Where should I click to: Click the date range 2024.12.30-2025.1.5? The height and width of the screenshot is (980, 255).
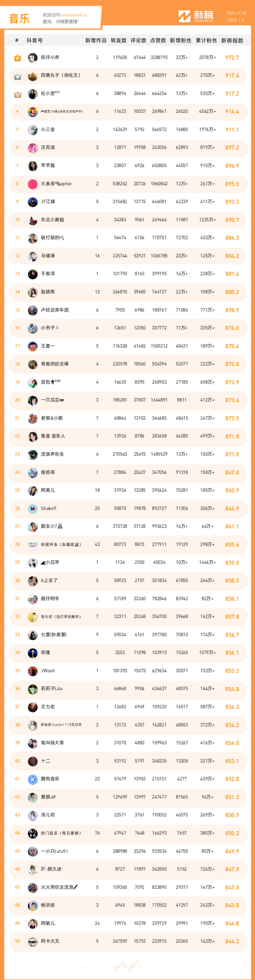236,16
